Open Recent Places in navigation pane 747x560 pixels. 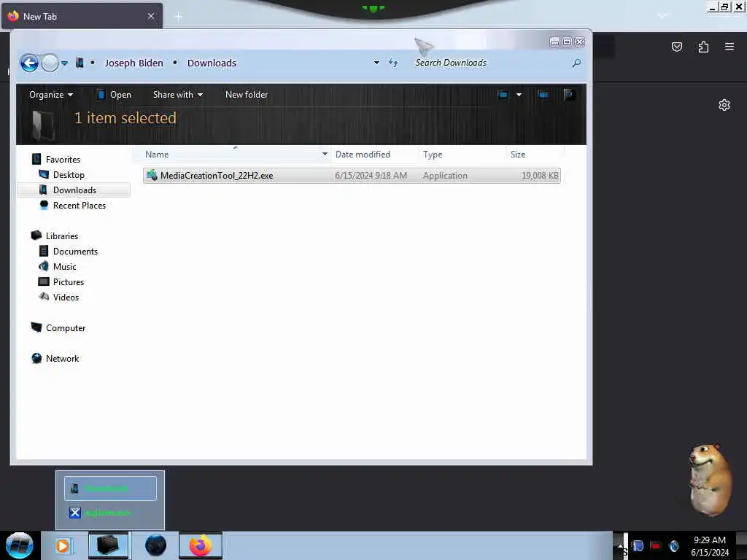point(79,205)
